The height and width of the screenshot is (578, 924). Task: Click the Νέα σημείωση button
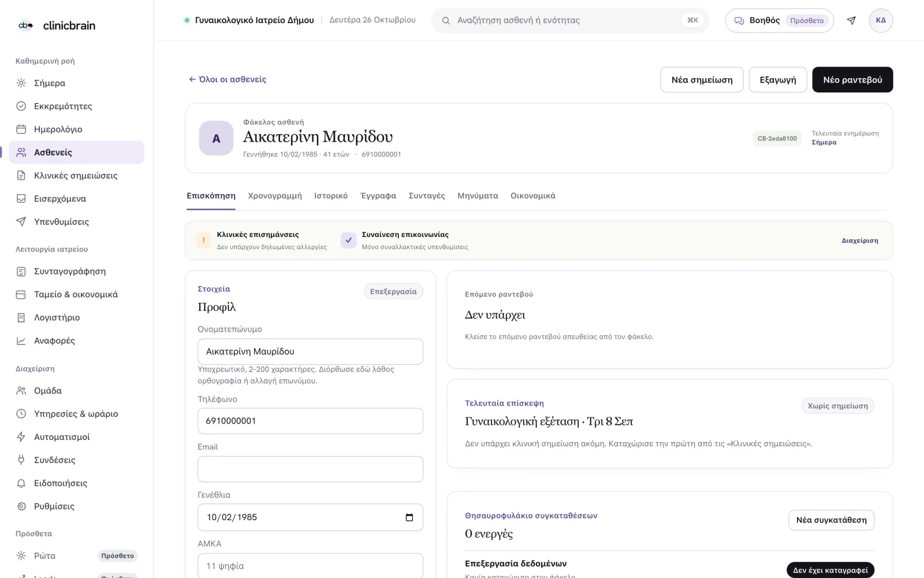(x=702, y=80)
